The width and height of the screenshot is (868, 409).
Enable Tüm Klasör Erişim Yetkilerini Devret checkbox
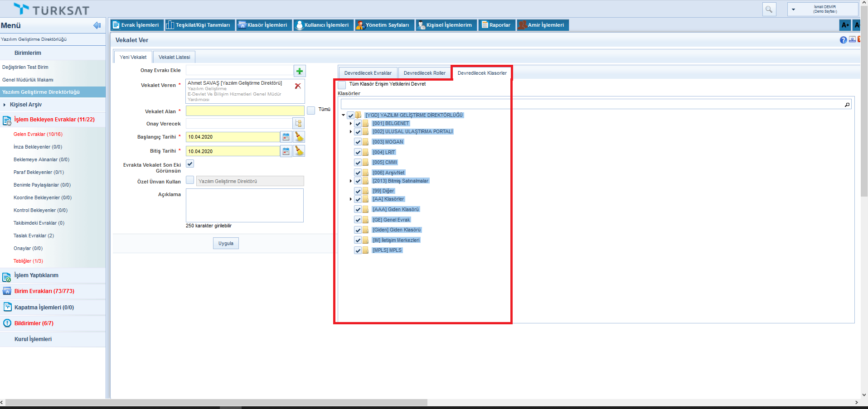point(342,85)
